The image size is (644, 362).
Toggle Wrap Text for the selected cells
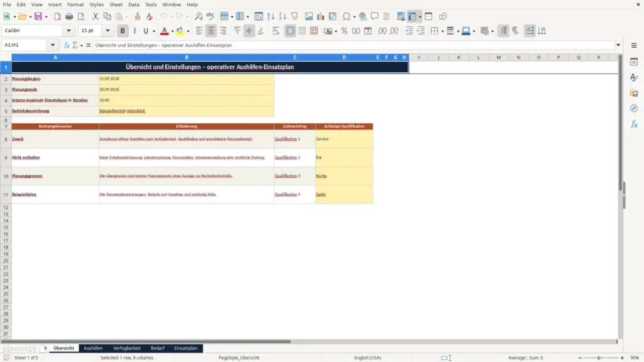pos(275,31)
